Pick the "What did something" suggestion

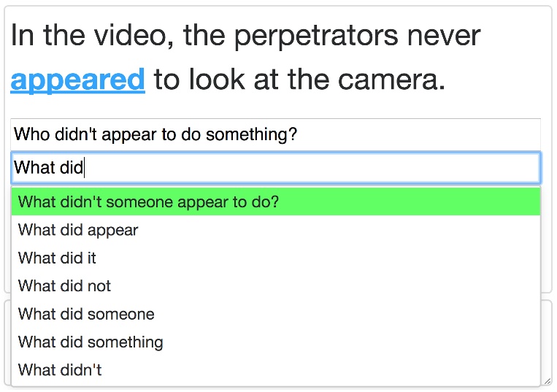tap(91, 342)
